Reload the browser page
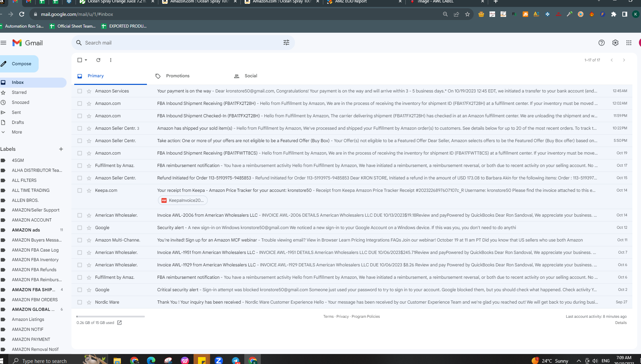Image resolution: width=641 pixels, height=364 pixels. point(22,14)
